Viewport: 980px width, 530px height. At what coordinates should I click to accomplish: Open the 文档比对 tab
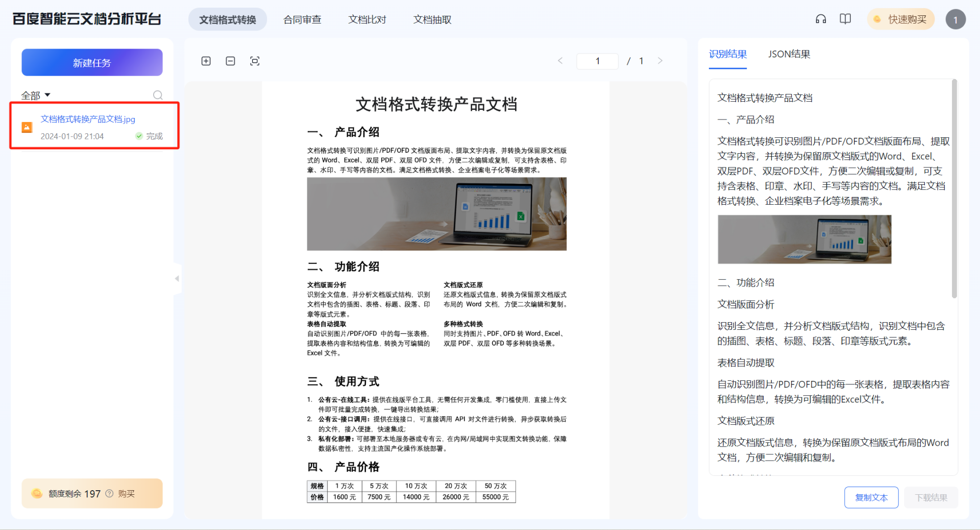pos(367,19)
